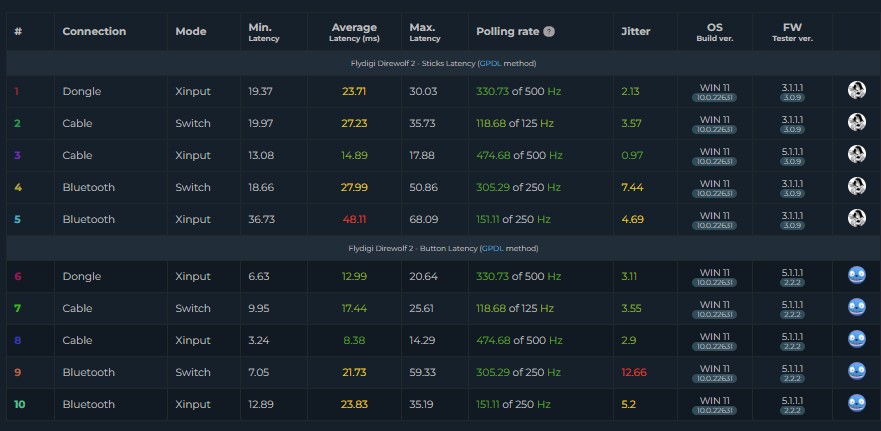Click average latency value 27.99
This screenshot has width=881, height=431.
(354, 187)
